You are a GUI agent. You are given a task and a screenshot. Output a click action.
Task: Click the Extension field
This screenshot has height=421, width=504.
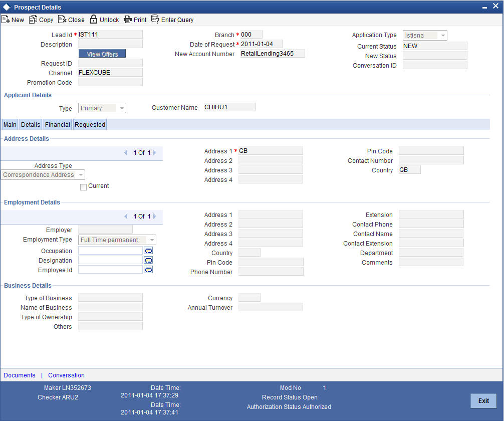click(x=431, y=215)
